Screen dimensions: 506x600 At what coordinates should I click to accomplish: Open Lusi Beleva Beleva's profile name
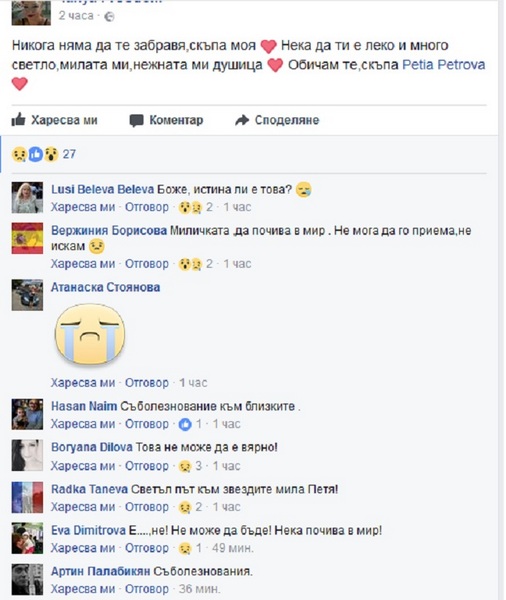coord(103,189)
